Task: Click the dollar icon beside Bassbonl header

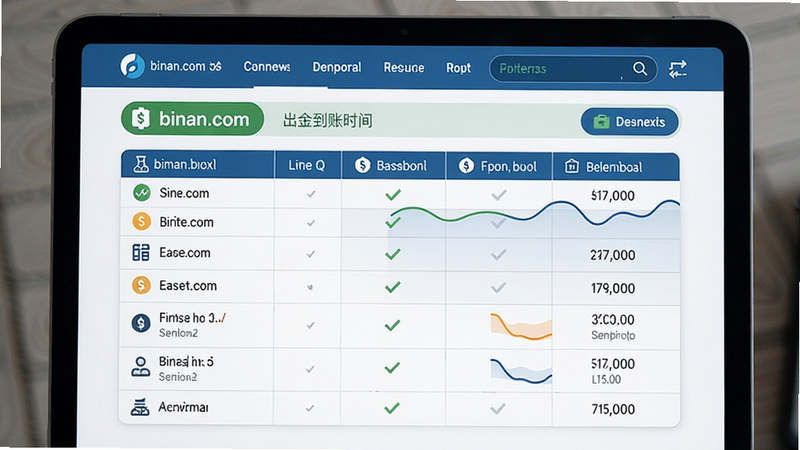Action: point(362,165)
